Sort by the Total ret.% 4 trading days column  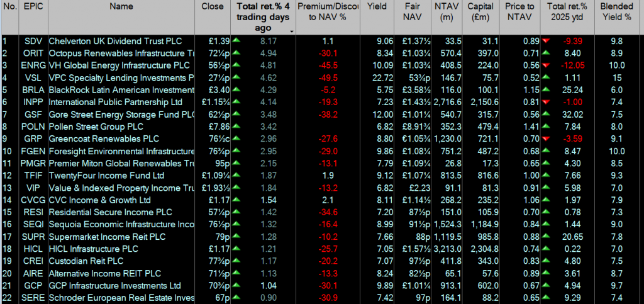pyautogui.click(x=263, y=17)
